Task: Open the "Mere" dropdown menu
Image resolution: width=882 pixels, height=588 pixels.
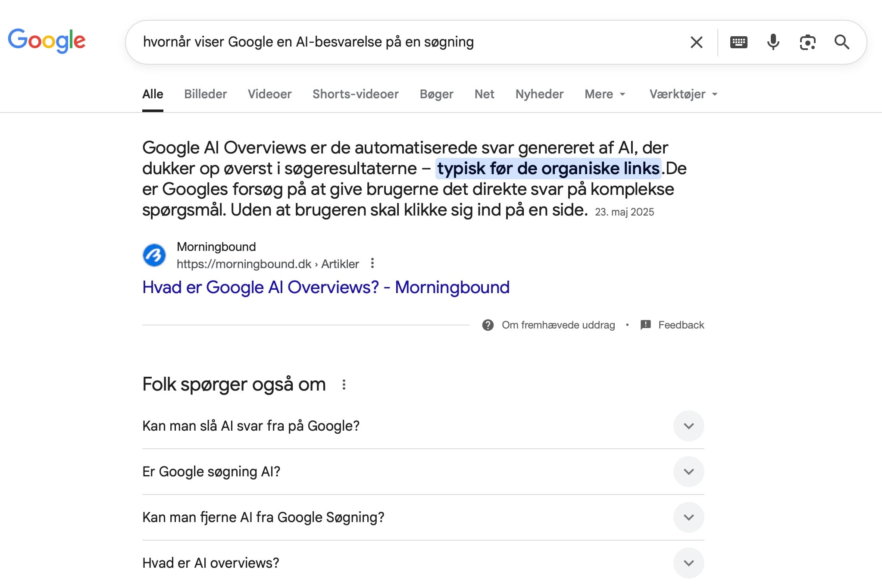Action: pos(604,94)
